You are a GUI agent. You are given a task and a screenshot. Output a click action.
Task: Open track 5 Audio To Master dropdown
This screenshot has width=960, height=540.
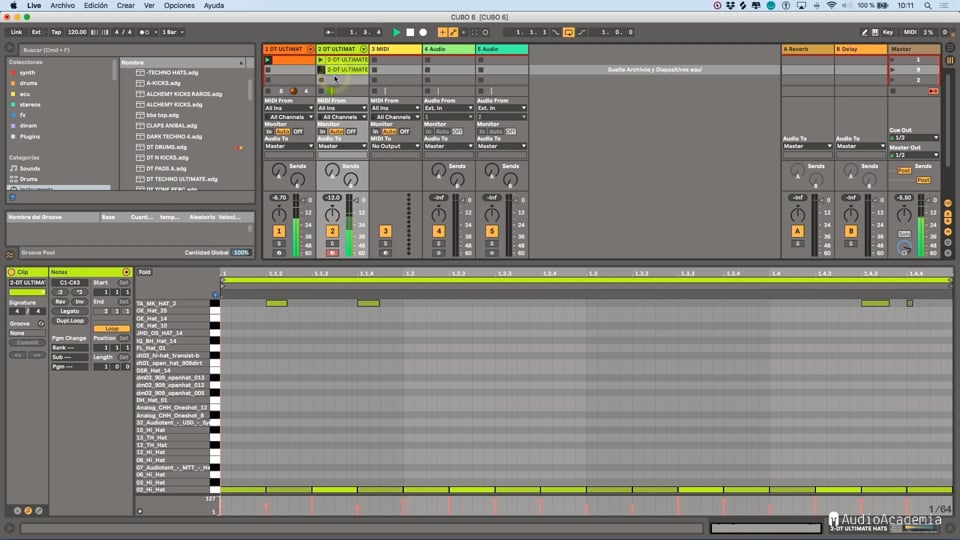coord(502,146)
